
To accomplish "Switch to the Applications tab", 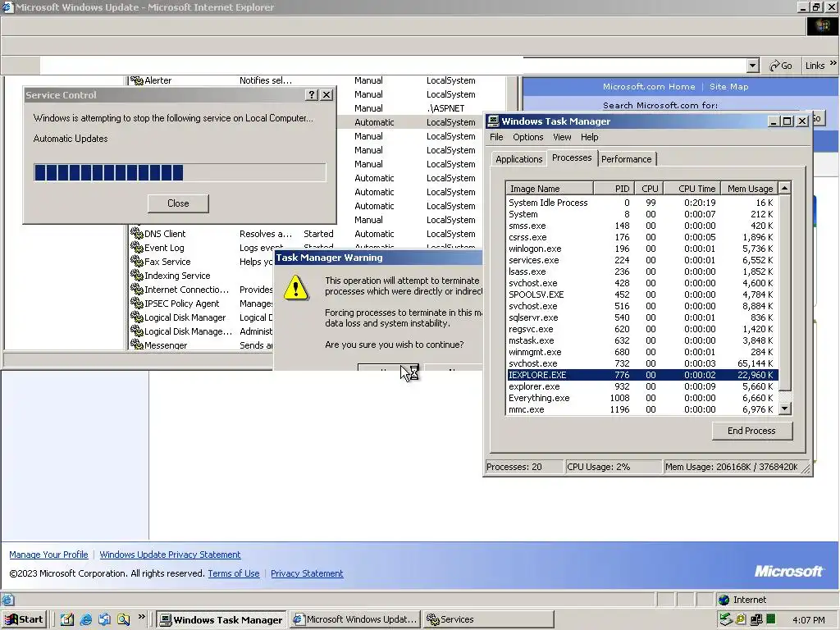I will (x=518, y=159).
